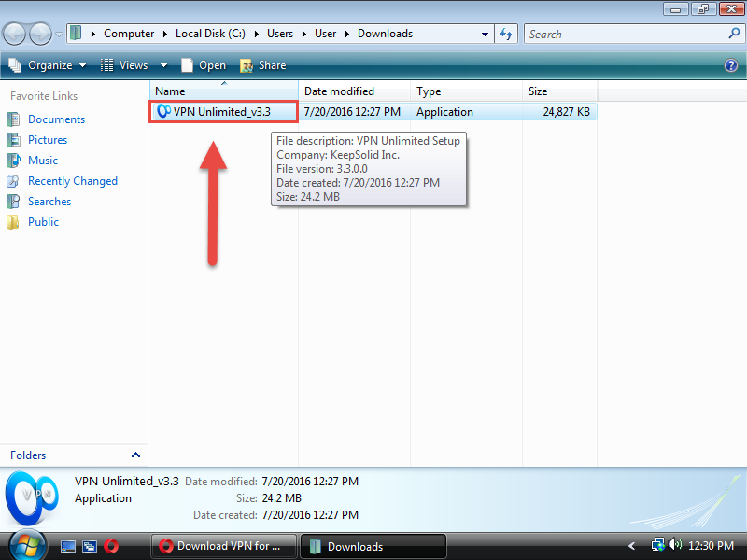Open Searches favorite link

[49, 202]
